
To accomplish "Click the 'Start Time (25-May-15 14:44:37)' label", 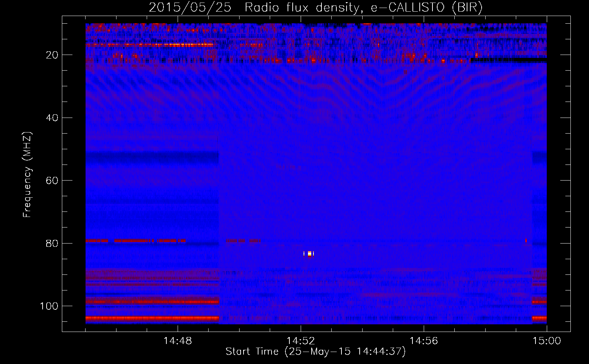I will [316, 352].
